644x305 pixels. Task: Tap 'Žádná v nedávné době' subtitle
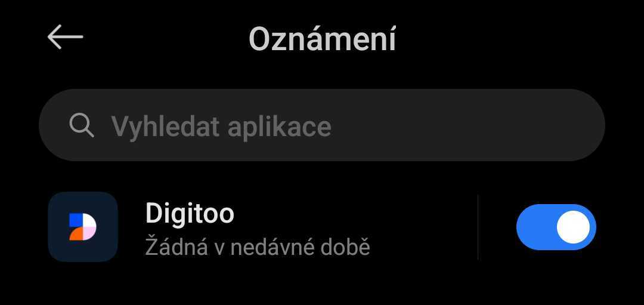[x=258, y=247]
